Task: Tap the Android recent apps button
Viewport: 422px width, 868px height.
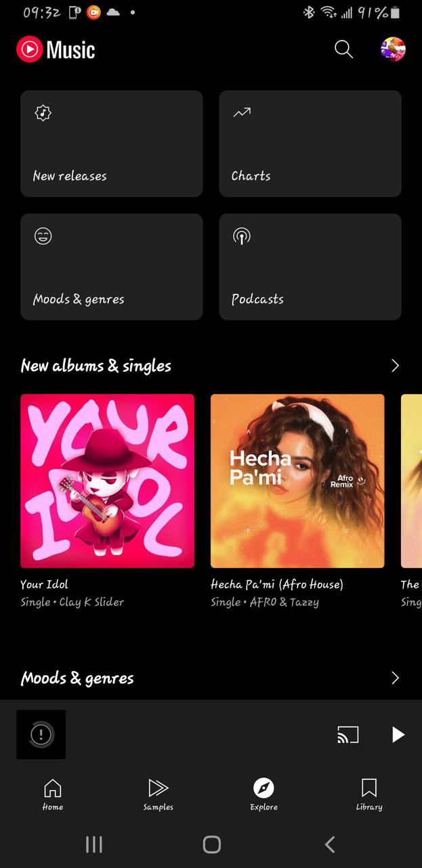Action: click(93, 844)
